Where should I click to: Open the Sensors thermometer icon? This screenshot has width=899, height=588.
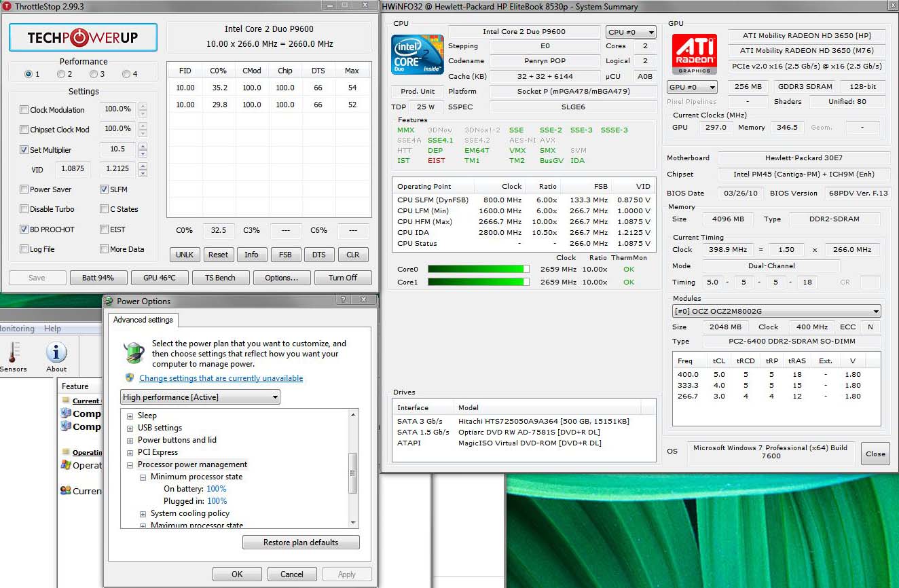pos(12,358)
